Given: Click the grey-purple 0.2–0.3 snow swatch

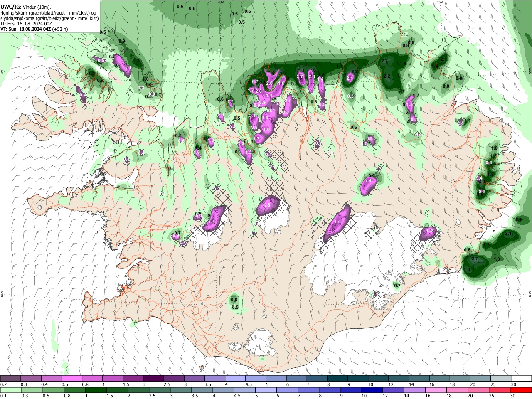Looking at the screenshot, I should coord(11,379).
